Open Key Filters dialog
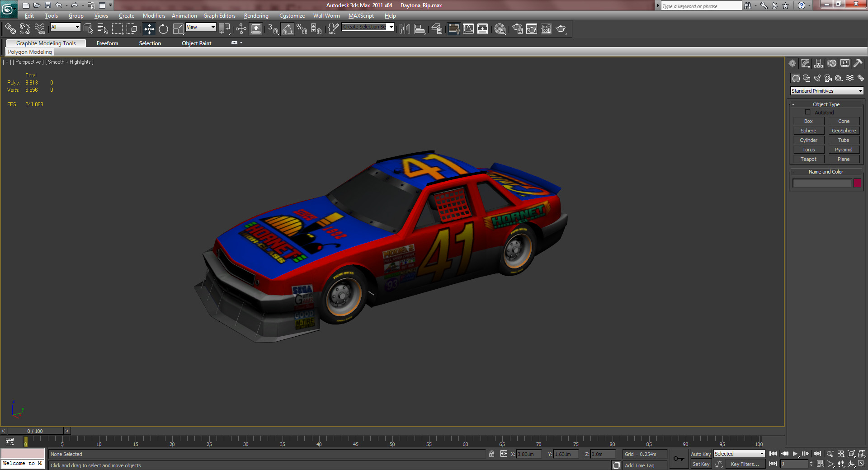868x470 pixels. (745, 464)
